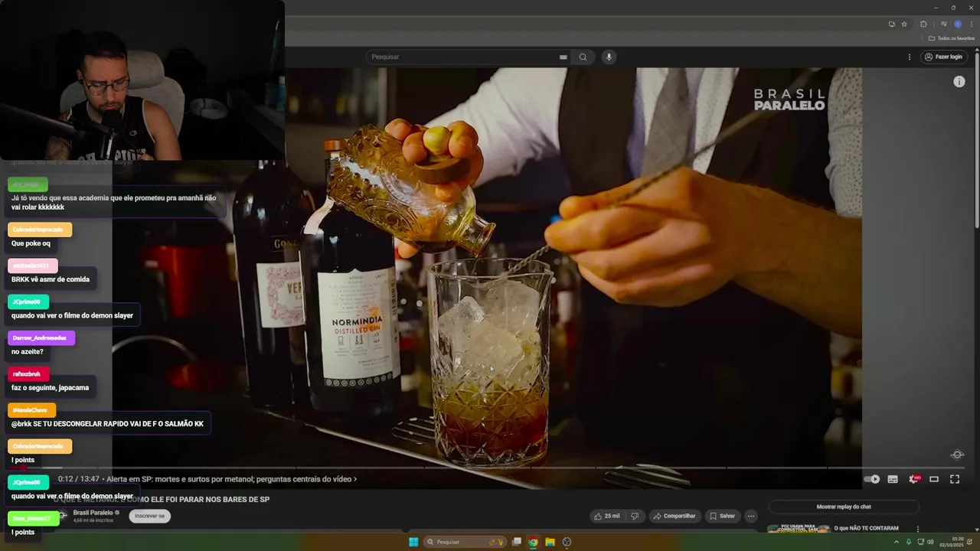The width and height of the screenshot is (980, 551).
Task: Open Brasil Paralelo channel name link
Action: tap(93, 513)
